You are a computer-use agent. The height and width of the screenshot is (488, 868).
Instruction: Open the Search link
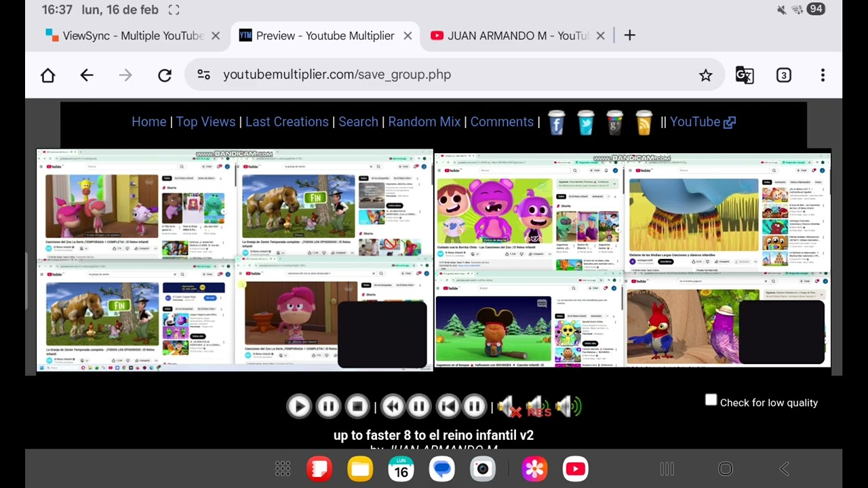358,122
